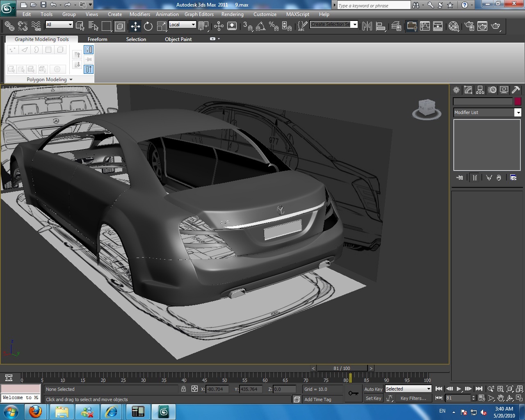Open the Modifiers menu
Image resolution: width=525 pixels, height=420 pixels.
(x=140, y=14)
